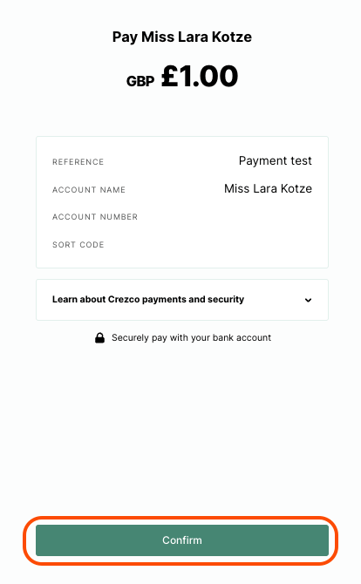Select the Miss Lara Kotze account name value
Viewport: 361px width, 584px height.
268,189
